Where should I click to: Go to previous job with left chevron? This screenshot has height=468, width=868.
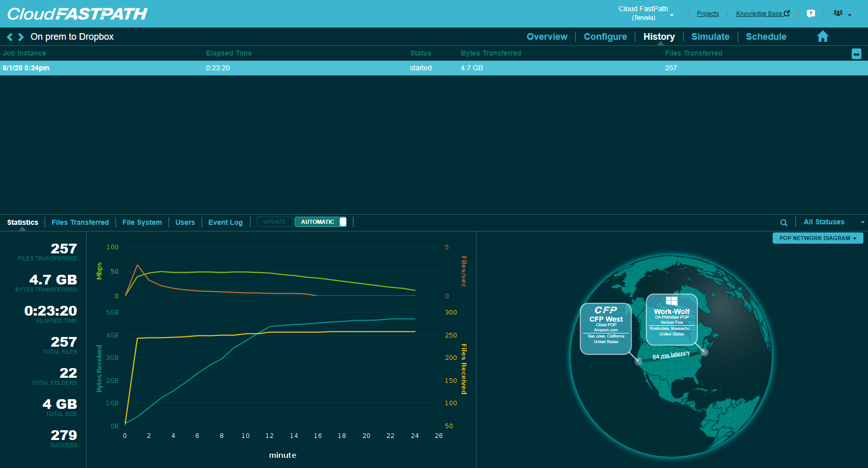tap(9, 37)
